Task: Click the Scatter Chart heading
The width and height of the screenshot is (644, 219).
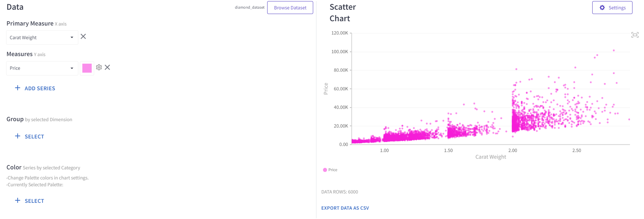Action: [343, 13]
